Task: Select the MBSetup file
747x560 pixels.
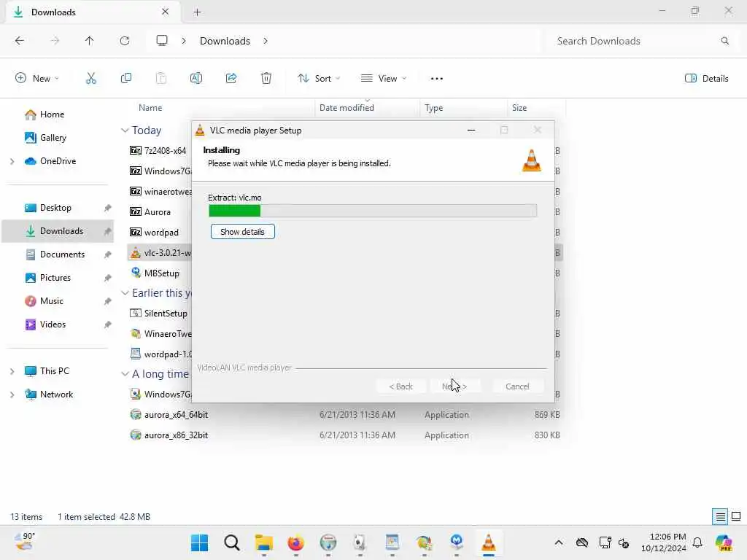Action: [x=161, y=273]
